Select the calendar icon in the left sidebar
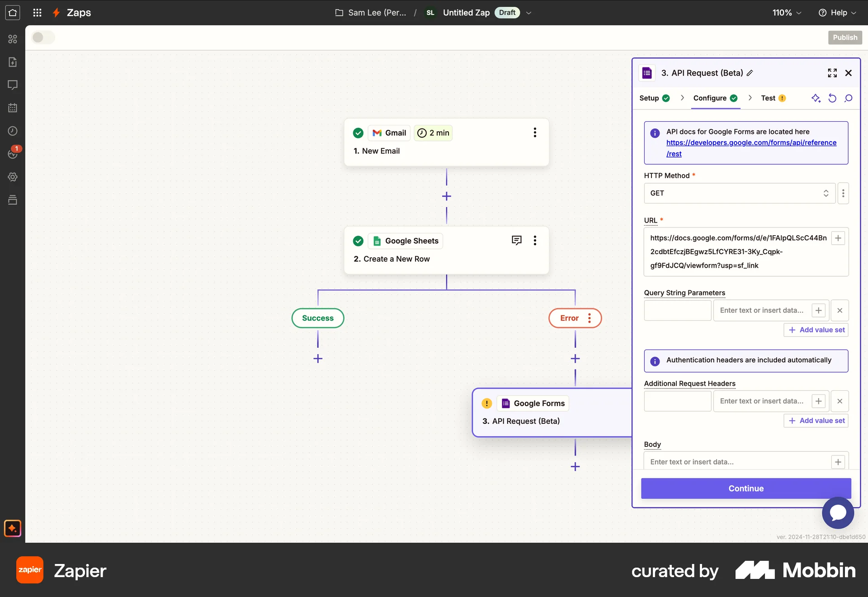This screenshot has width=868, height=597. pyautogui.click(x=13, y=108)
